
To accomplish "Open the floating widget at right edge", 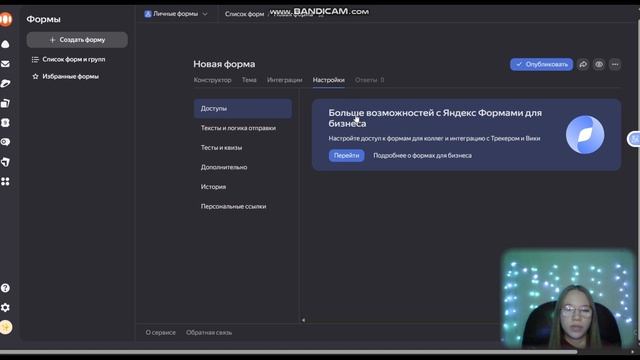I will point(634,139).
